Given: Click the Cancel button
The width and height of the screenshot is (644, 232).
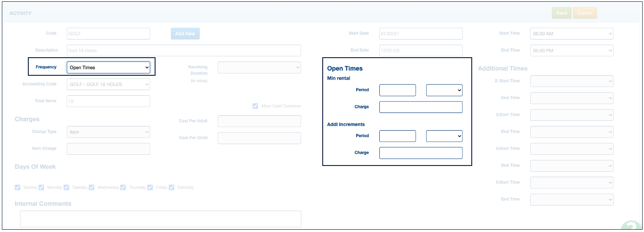Looking at the screenshot, I should 585,13.
